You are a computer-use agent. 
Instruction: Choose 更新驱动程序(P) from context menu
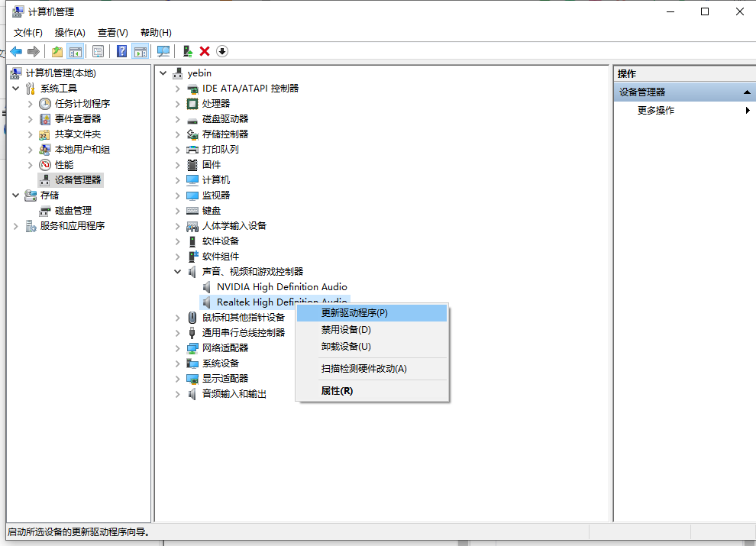click(354, 313)
